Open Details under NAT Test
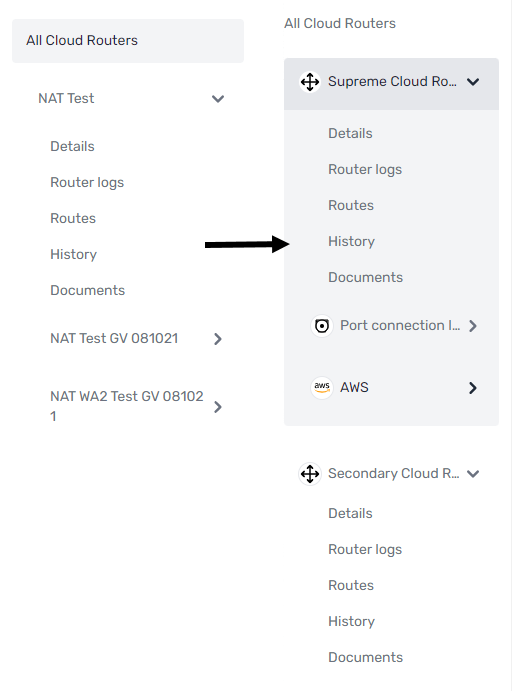The image size is (512, 691). click(72, 146)
